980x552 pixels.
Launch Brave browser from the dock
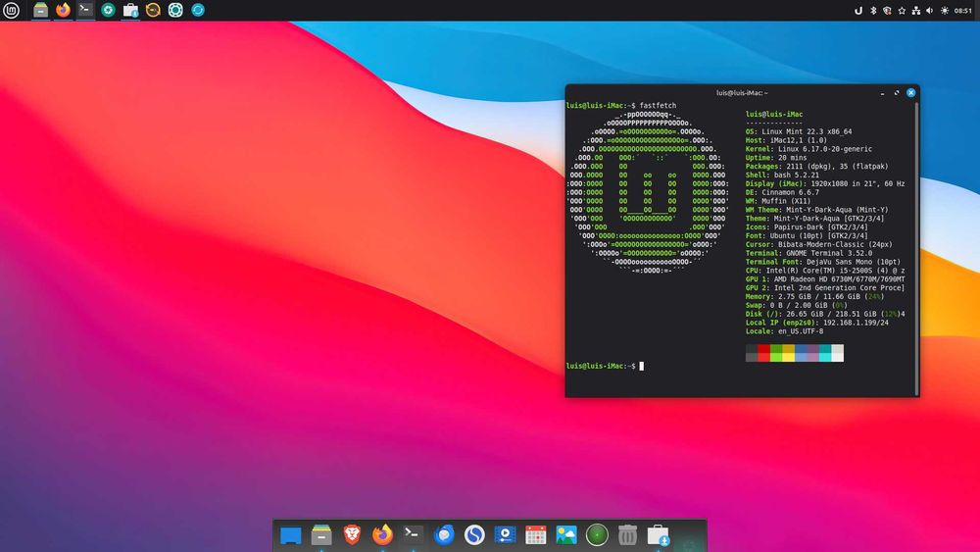coord(352,535)
